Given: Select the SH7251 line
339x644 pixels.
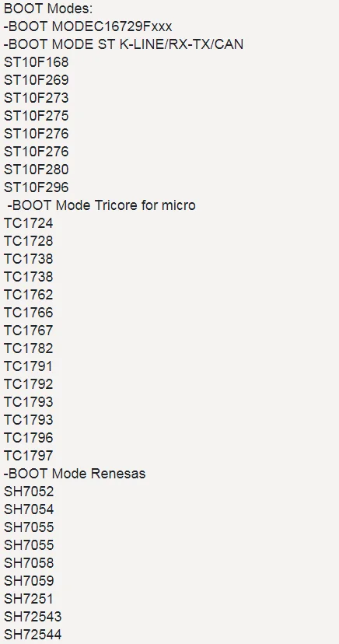Looking at the screenshot, I should tap(28, 598).
